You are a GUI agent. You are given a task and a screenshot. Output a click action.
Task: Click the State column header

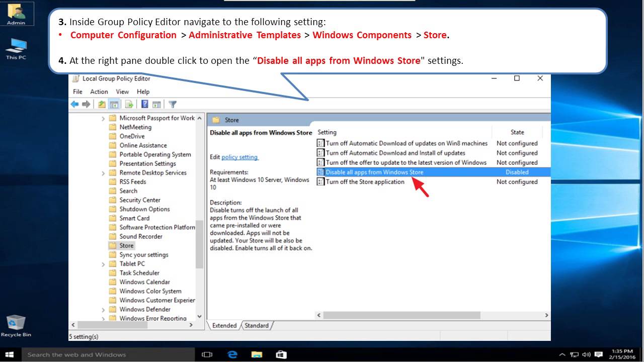517,132
